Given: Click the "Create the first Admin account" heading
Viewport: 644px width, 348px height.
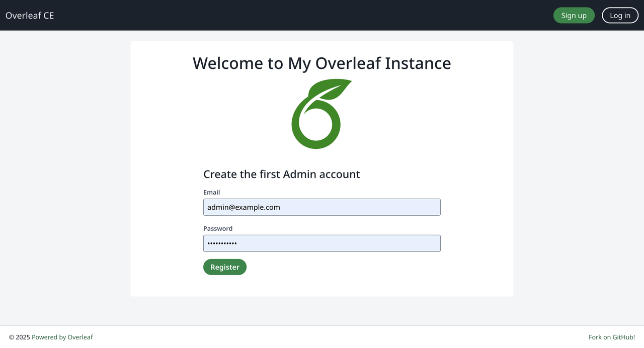Looking at the screenshot, I should (x=281, y=174).
